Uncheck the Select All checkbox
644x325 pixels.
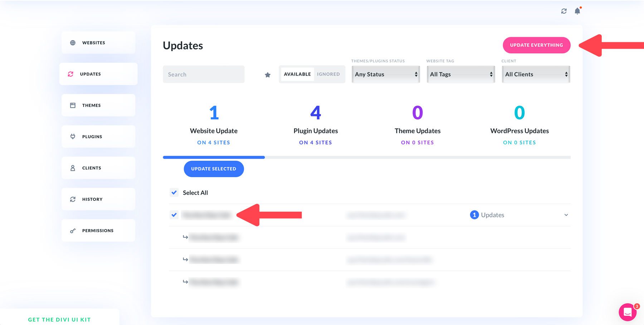[x=174, y=192]
